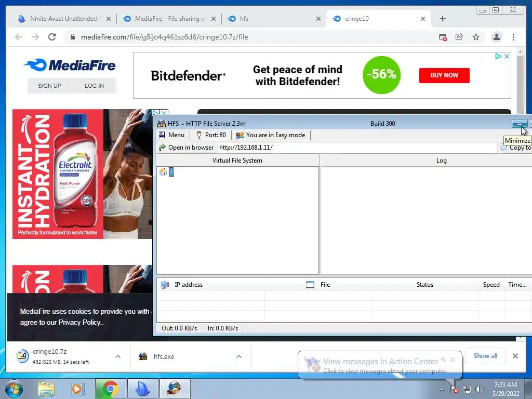Open a new Chrome tab
The width and height of the screenshot is (532, 399).
[x=443, y=19]
